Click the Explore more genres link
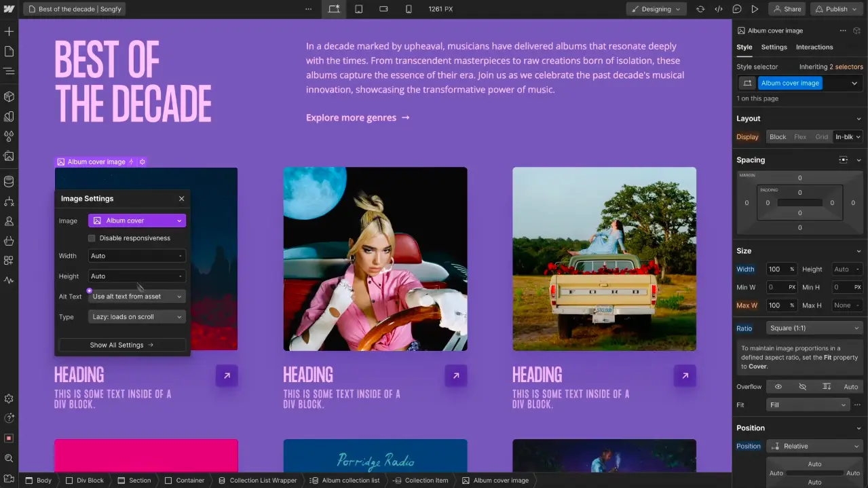 coord(350,117)
